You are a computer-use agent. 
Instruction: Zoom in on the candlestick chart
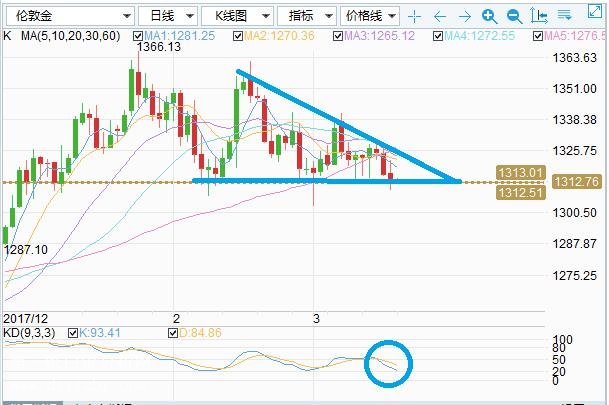pos(489,16)
